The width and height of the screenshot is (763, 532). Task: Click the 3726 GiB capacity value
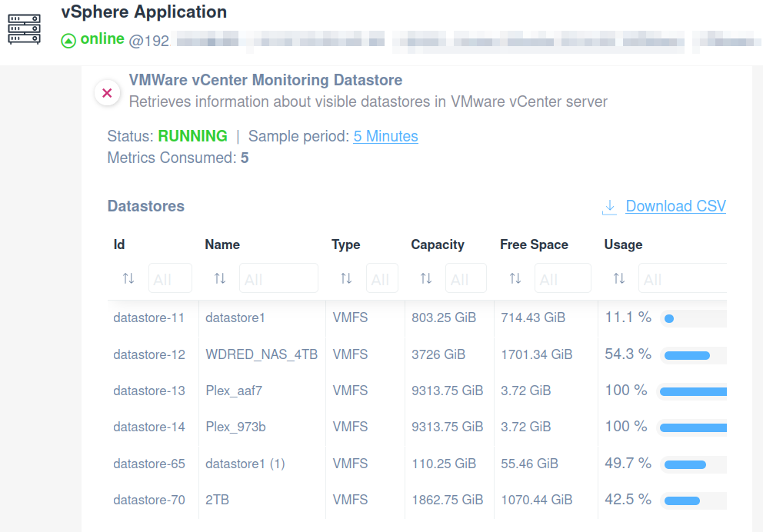pyautogui.click(x=438, y=354)
